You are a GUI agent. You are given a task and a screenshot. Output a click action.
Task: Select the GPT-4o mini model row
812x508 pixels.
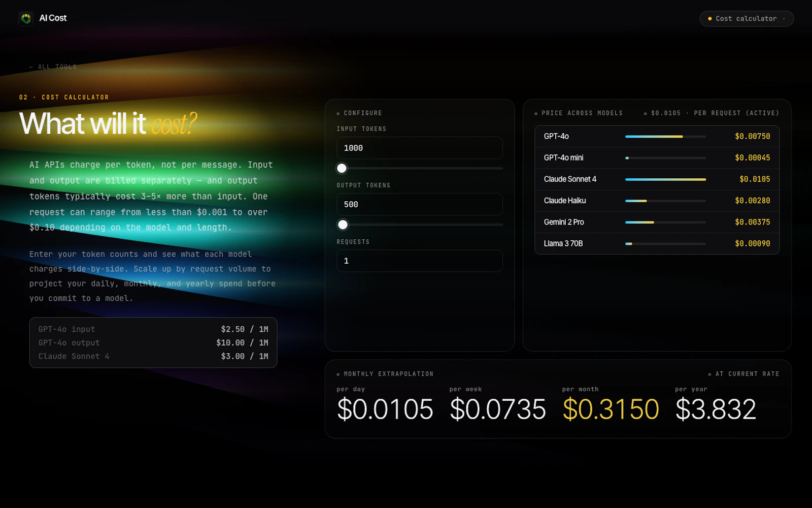click(657, 157)
